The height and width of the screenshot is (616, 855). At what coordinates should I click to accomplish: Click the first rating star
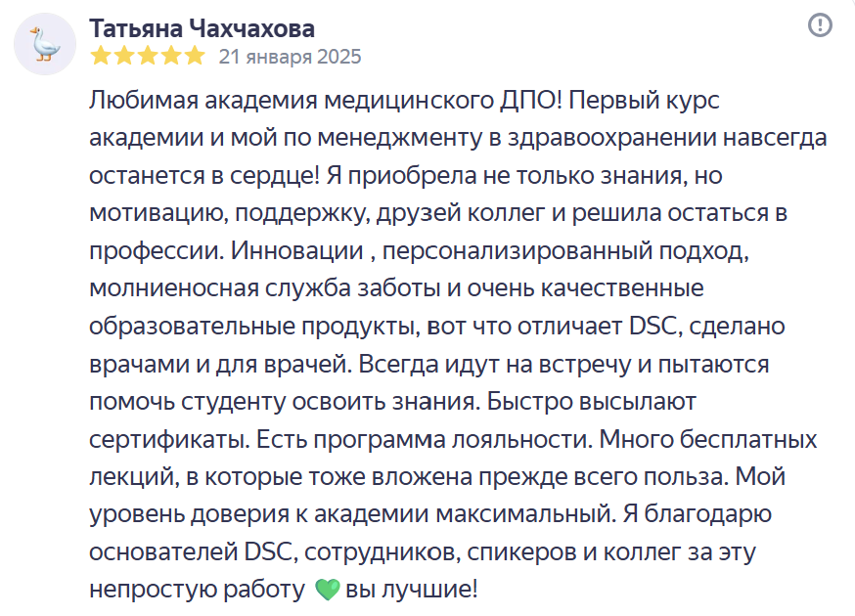point(100,57)
